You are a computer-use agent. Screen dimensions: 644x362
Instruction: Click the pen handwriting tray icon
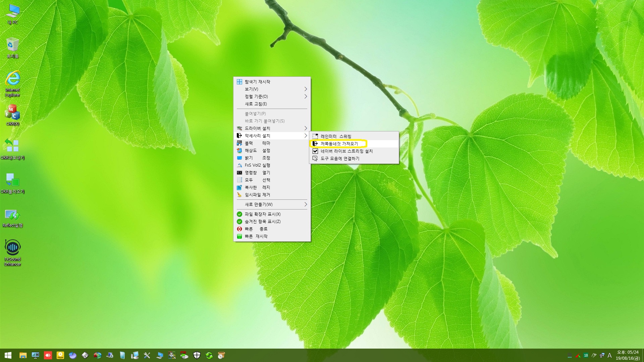594,355
